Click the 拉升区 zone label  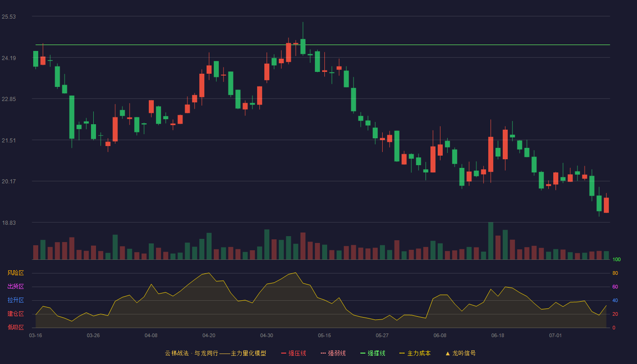pos(15,300)
